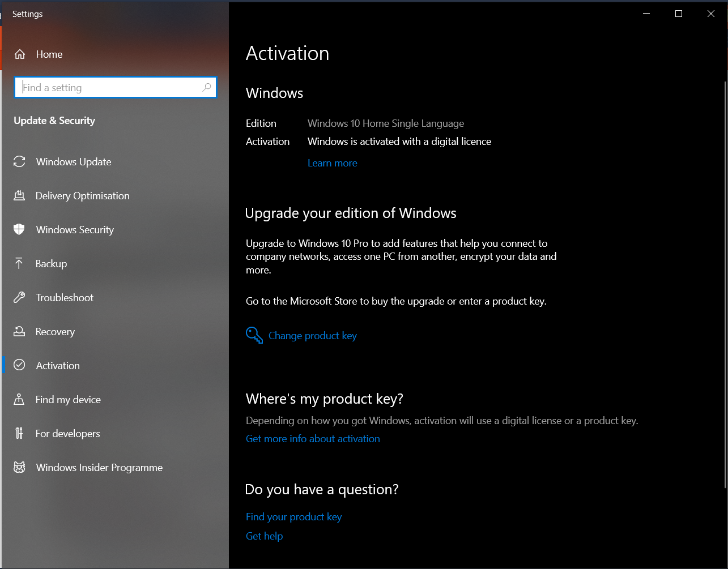Click the Troubleshoot wrench icon
Screen dimensions: 728x569
tap(19, 298)
